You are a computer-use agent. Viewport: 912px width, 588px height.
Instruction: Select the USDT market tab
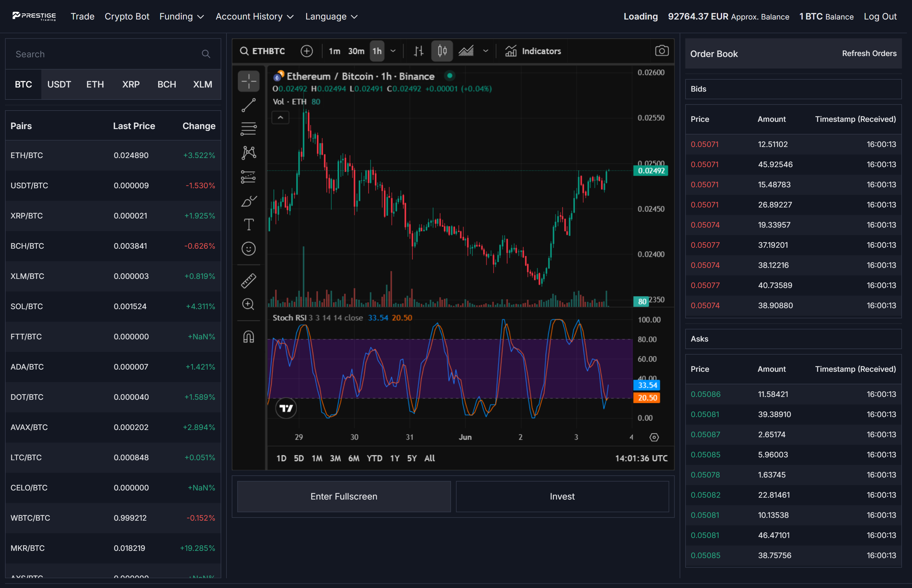[x=59, y=84]
